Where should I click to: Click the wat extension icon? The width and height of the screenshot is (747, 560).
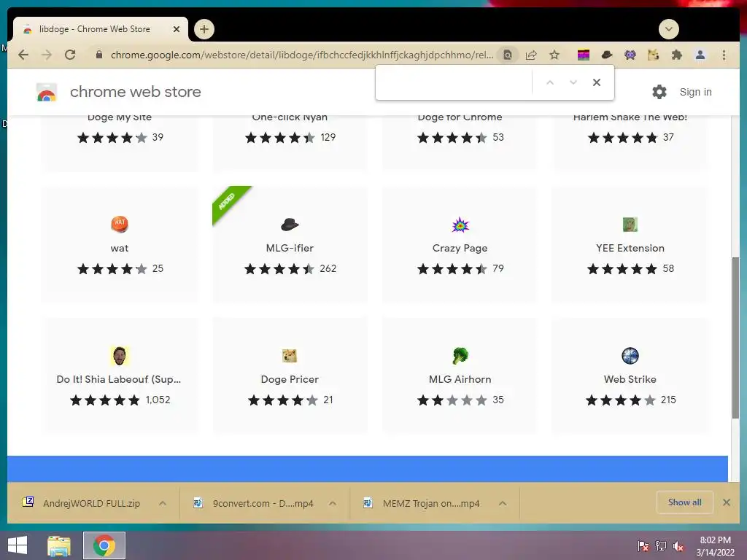click(x=120, y=224)
